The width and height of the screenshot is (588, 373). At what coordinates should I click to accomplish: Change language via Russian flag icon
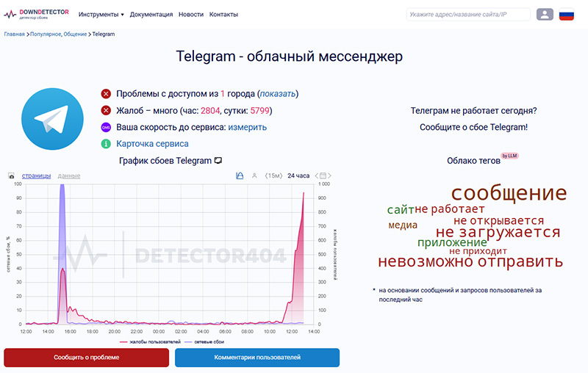click(566, 15)
